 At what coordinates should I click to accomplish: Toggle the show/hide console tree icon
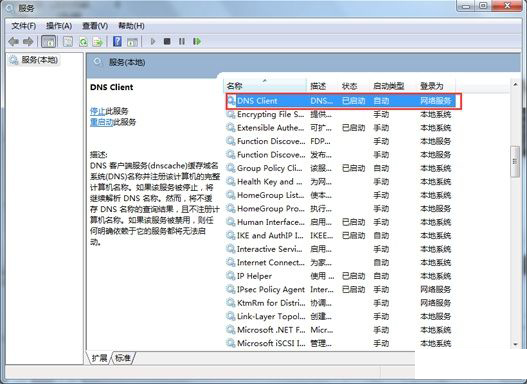tap(48, 42)
